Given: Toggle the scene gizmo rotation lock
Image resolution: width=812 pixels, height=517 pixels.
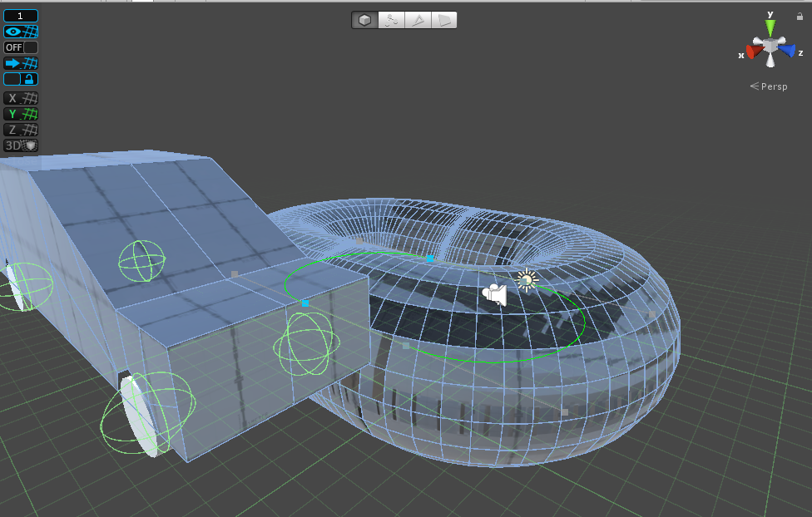Looking at the screenshot, I should 800,17.
